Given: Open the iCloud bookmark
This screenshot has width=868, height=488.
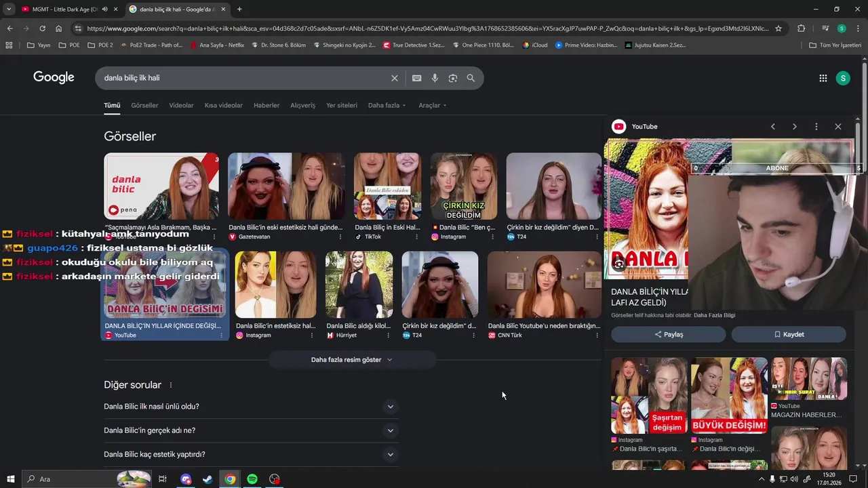Looking at the screenshot, I should (x=534, y=45).
